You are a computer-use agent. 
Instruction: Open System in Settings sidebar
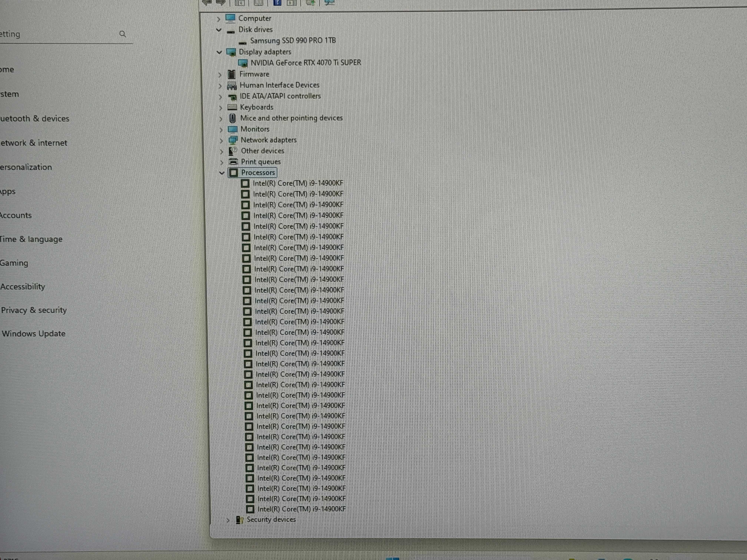(9, 94)
